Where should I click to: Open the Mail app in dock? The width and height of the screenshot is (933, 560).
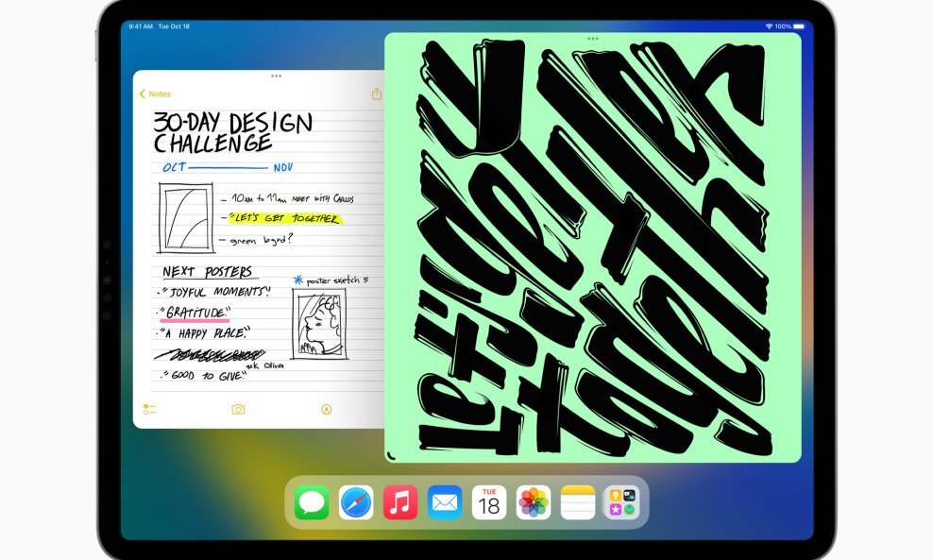445,502
